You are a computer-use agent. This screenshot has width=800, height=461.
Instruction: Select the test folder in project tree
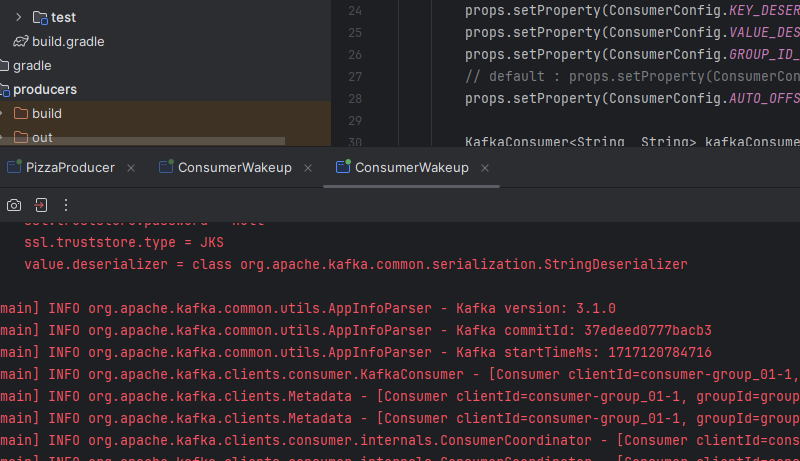63,17
